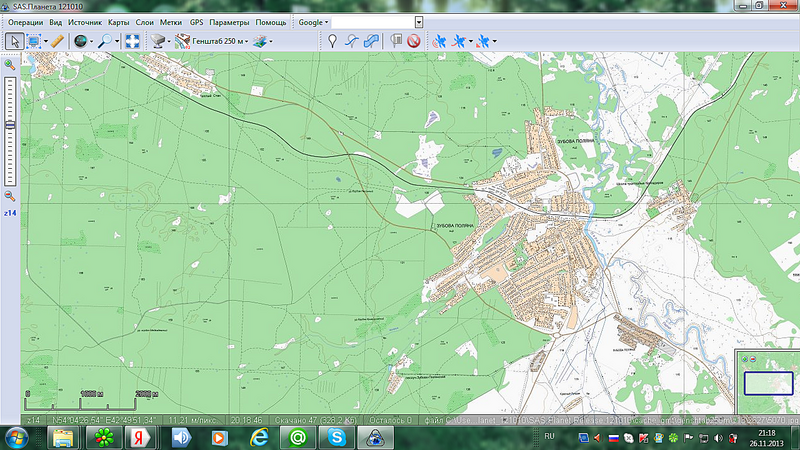Click the 20:18:46 time status entry

point(246,420)
